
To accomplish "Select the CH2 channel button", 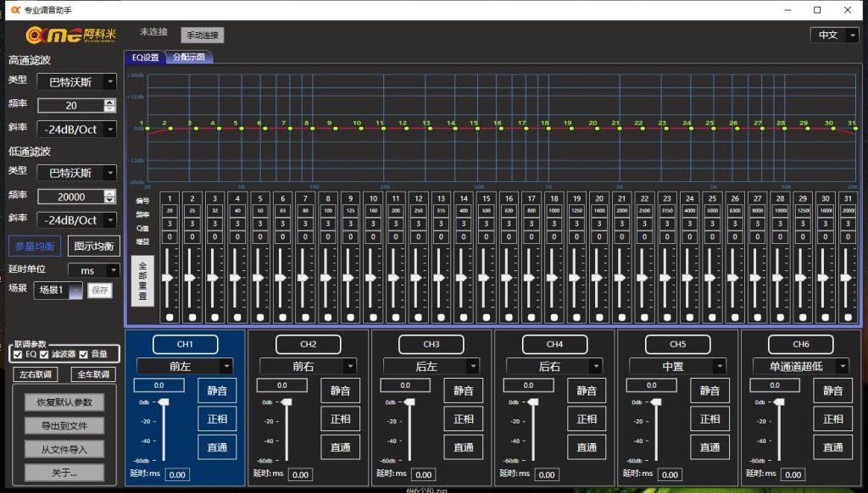I will point(309,344).
